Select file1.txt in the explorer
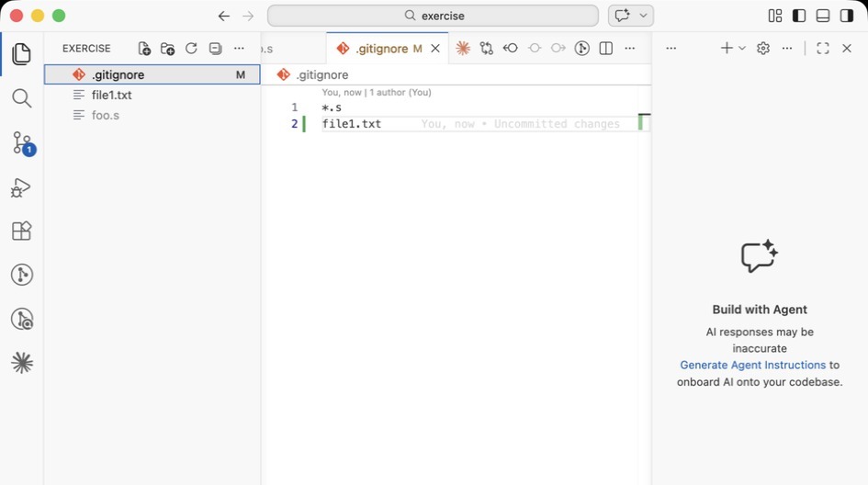This screenshot has height=485, width=868. point(112,95)
